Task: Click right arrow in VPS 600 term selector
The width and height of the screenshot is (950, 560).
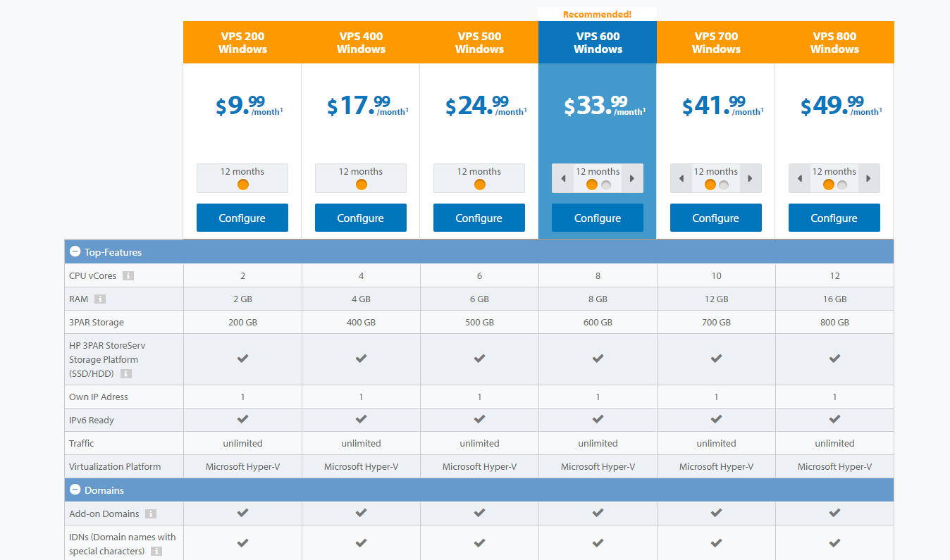Action: pyautogui.click(x=632, y=178)
